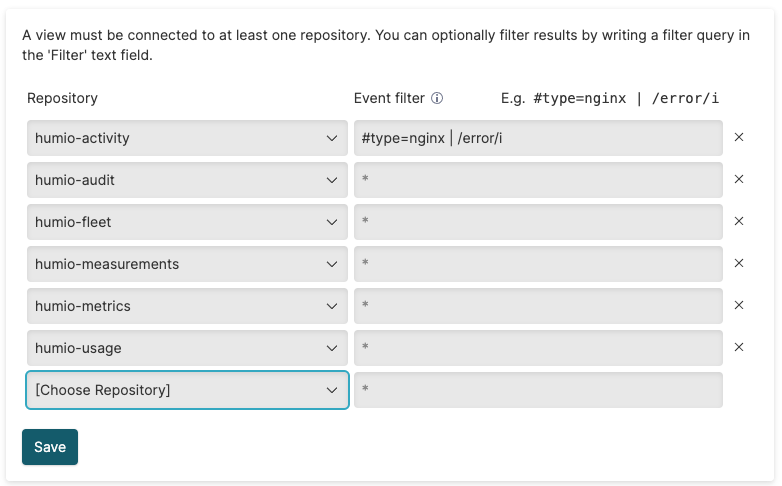Expand the humio-usage repository dropdown

pos(187,348)
